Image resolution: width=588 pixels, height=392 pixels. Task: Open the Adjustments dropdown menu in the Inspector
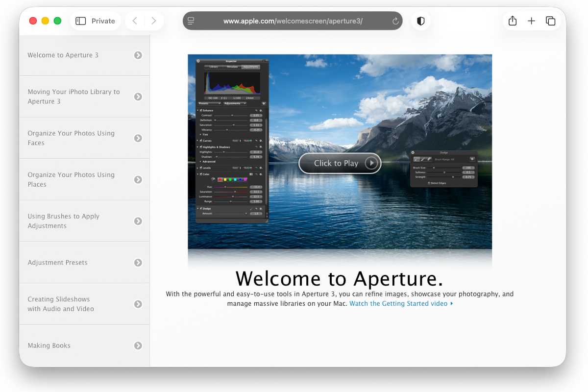tap(235, 103)
